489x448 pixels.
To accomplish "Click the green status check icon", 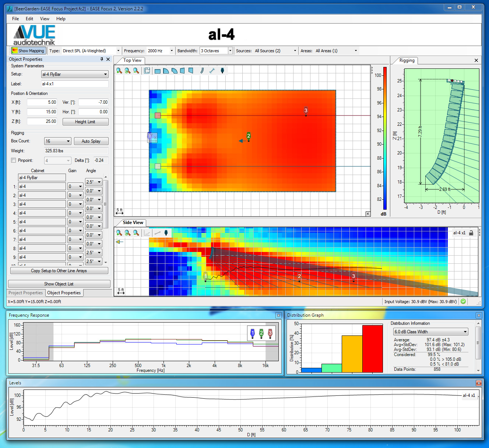I will tap(463, 302).
